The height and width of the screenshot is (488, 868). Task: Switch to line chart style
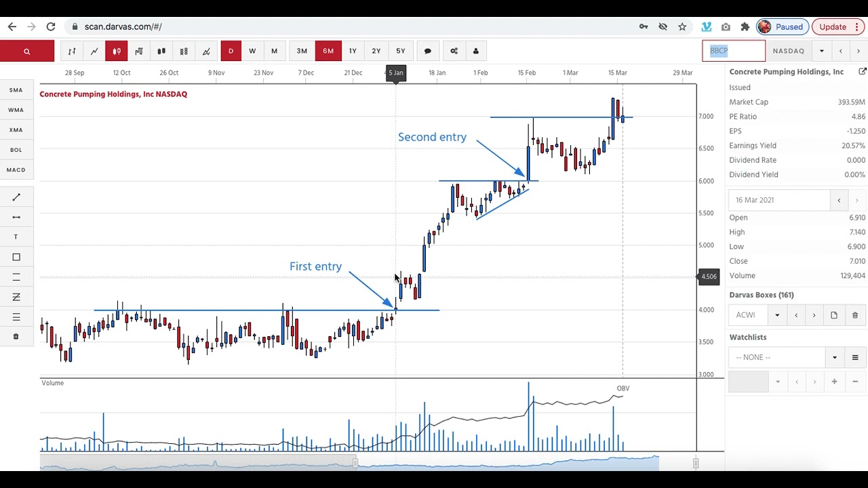(94, 51)
